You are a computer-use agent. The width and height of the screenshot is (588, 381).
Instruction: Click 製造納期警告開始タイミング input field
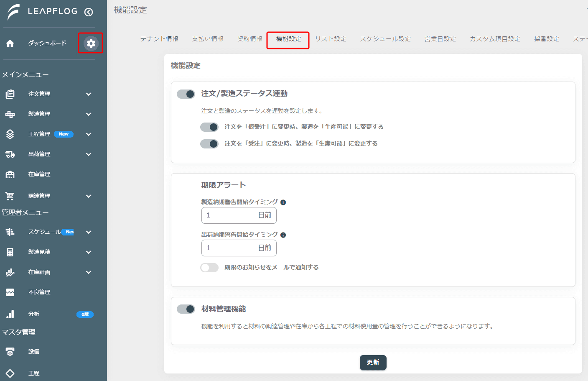click(239, 215)
